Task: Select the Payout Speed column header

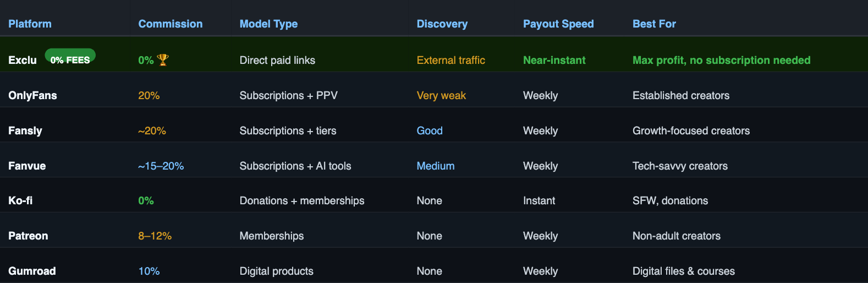Action: coord(558,24)
